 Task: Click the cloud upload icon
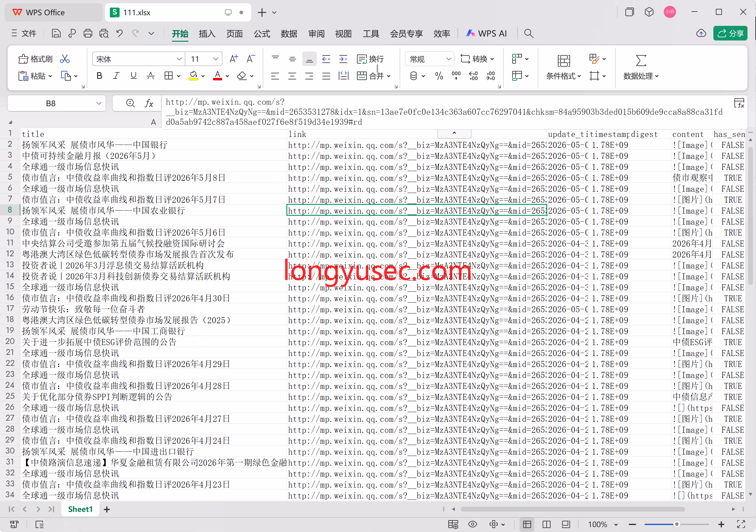pos(701,33)
